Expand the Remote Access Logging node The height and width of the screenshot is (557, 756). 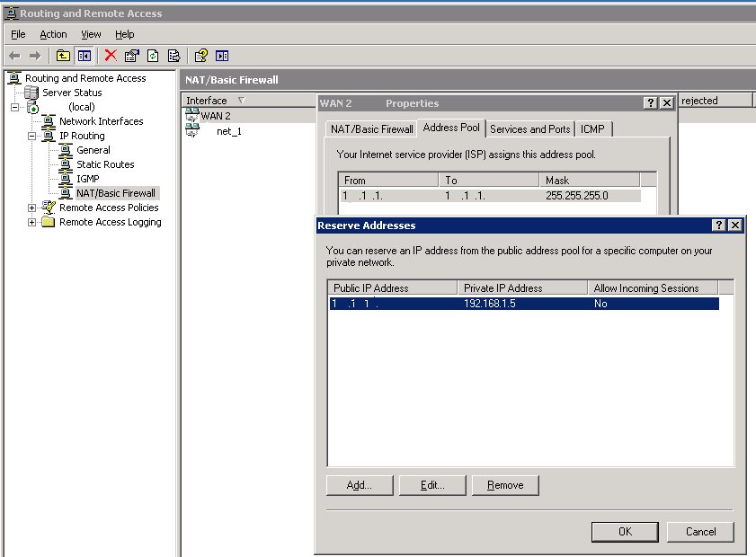(x=32, y=223)
